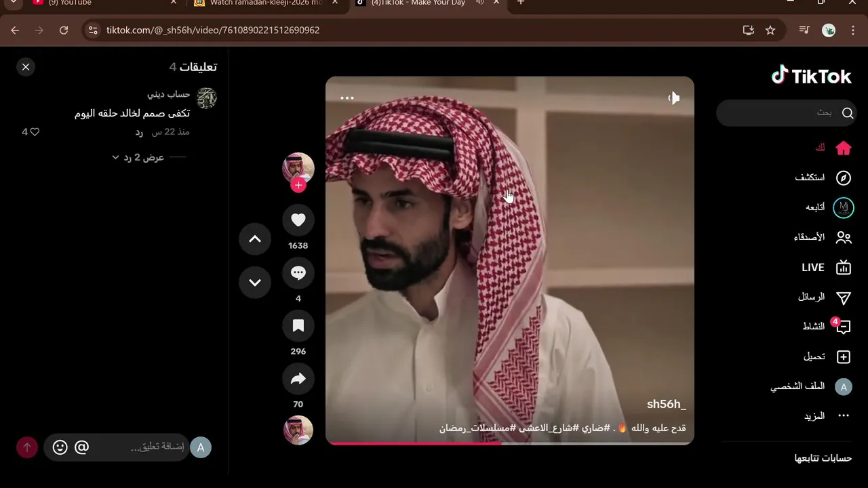View site information icon in address bar
868x488 pixels.
94,30
